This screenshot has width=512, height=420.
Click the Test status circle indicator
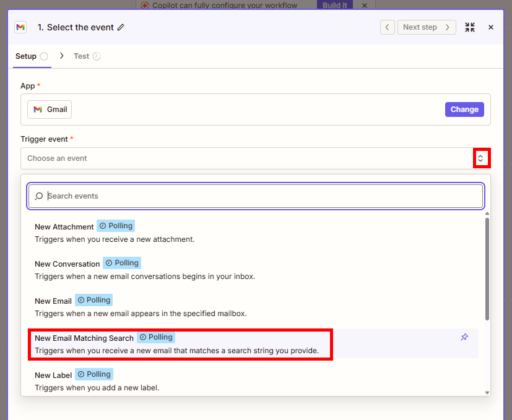point(97,56)
